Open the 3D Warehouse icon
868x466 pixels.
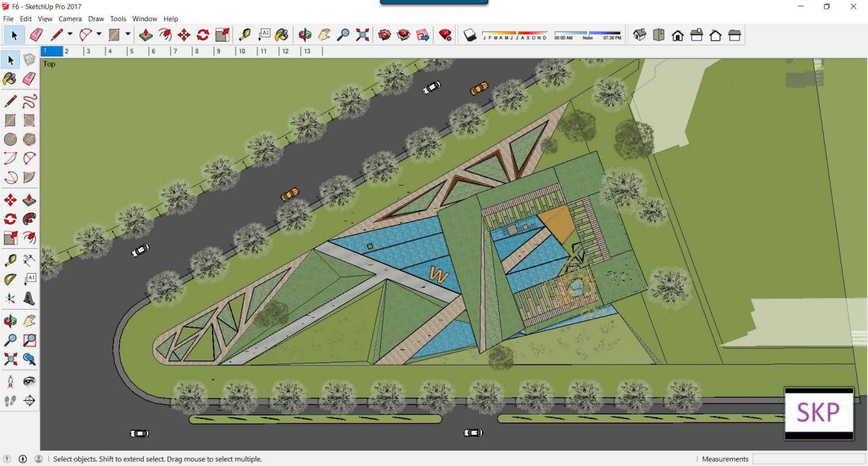point(384,35)
